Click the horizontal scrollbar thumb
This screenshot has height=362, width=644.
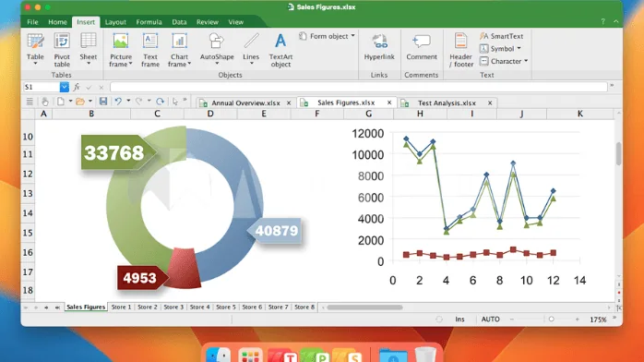pos(364,308)
